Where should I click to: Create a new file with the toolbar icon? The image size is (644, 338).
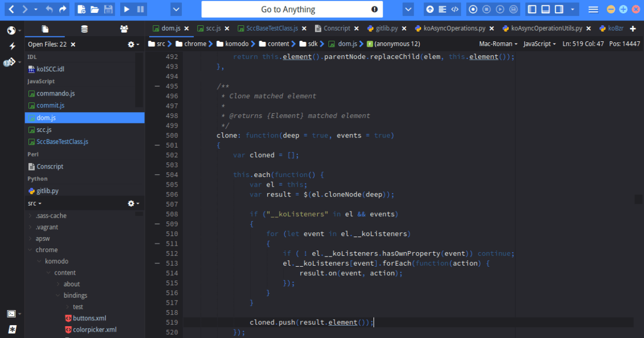pos(82,9)
